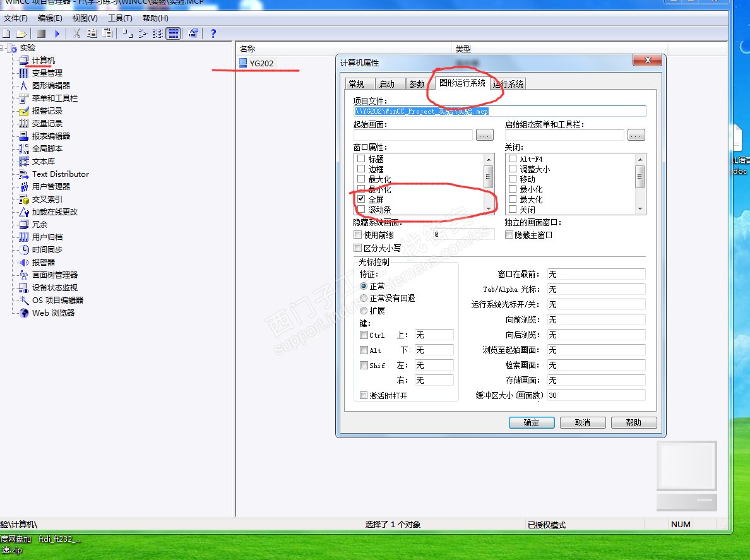Select 变量记录 tree entry
Screen dimensions: 750x560
[x=47, y=123]
